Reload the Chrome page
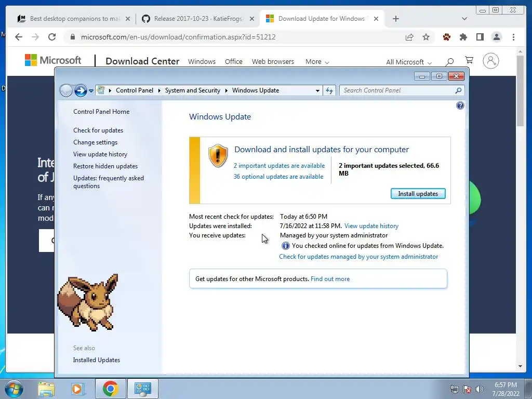Viewport: 532px width, 399px height. pyautogui.click(x=52, y=37)
